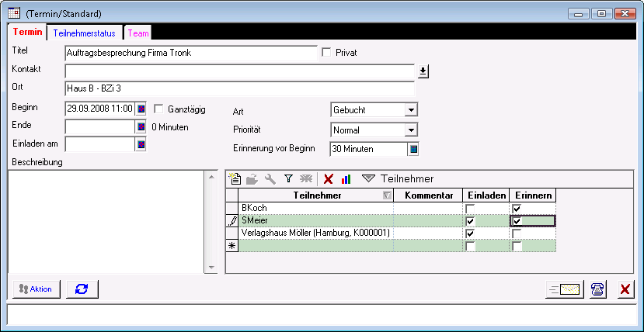Screen dimensions: 644x332
Task: Open the calculator icon next to Erinnerung vor Beginn
Action: click(x=413, y=149)
